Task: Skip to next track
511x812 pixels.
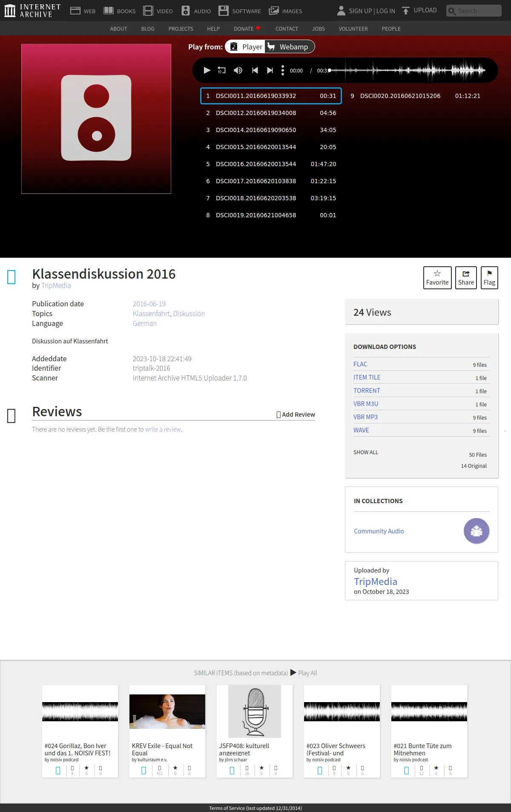Action: 270,70
